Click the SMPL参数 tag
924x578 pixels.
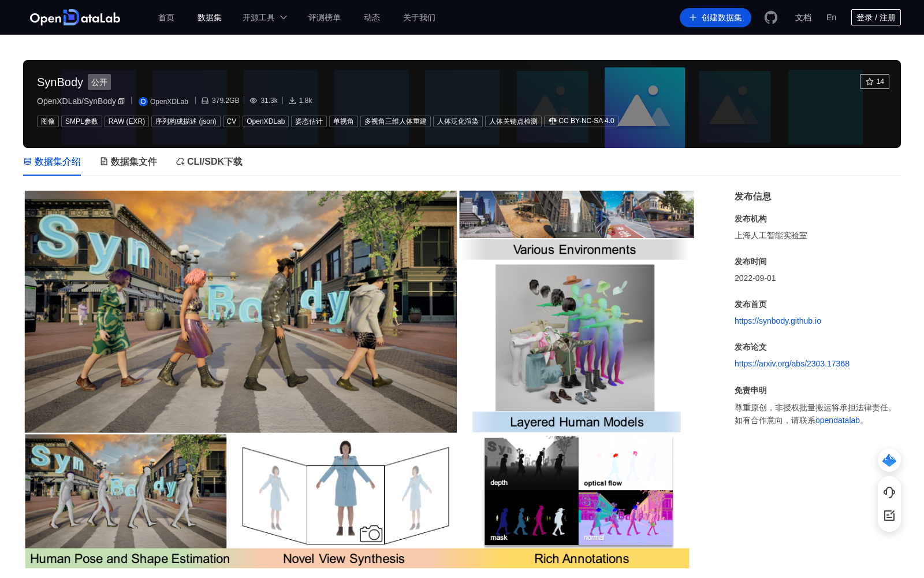pos(81,121)
